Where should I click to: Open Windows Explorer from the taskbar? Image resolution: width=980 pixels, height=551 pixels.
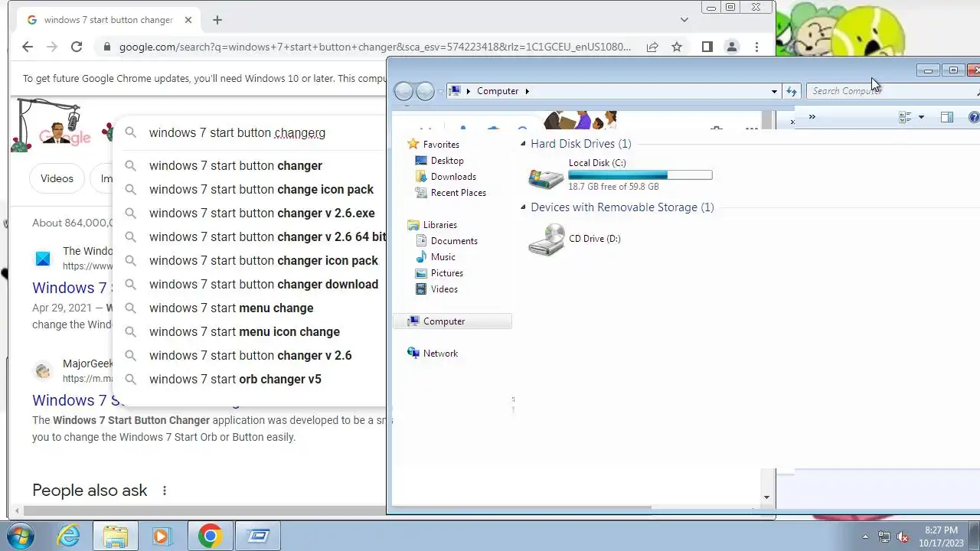pos(116,536)
